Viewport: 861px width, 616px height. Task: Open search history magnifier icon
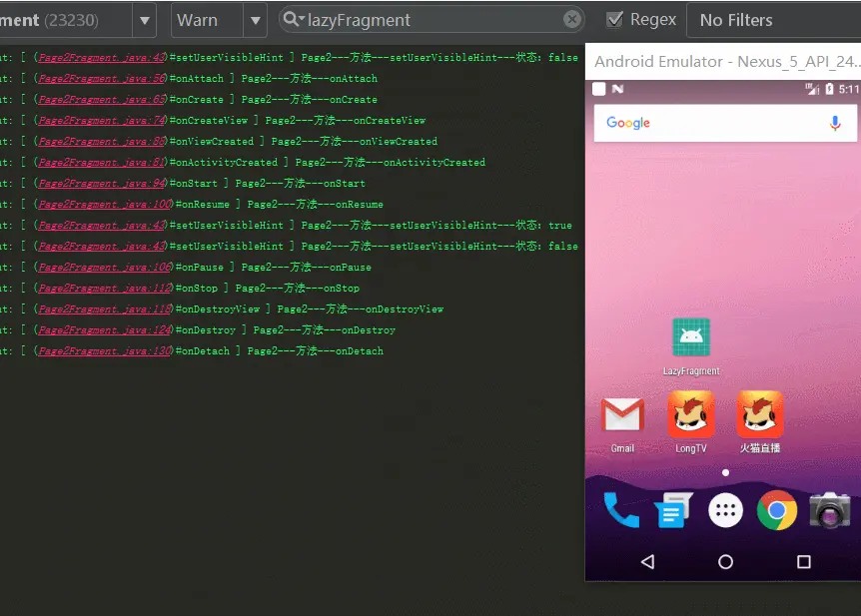pyautogui.click(x=294, y=20)
